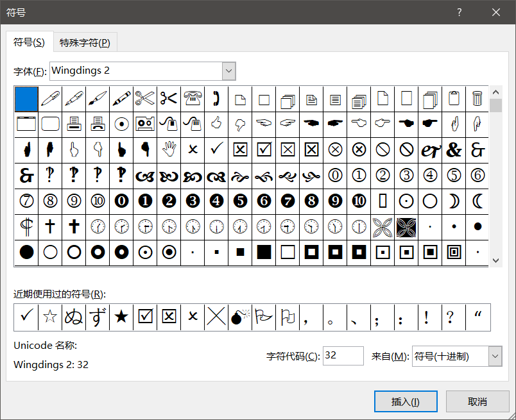
Task: Select the highlighted blue blank symbol cell
Action: coord(26,98)
